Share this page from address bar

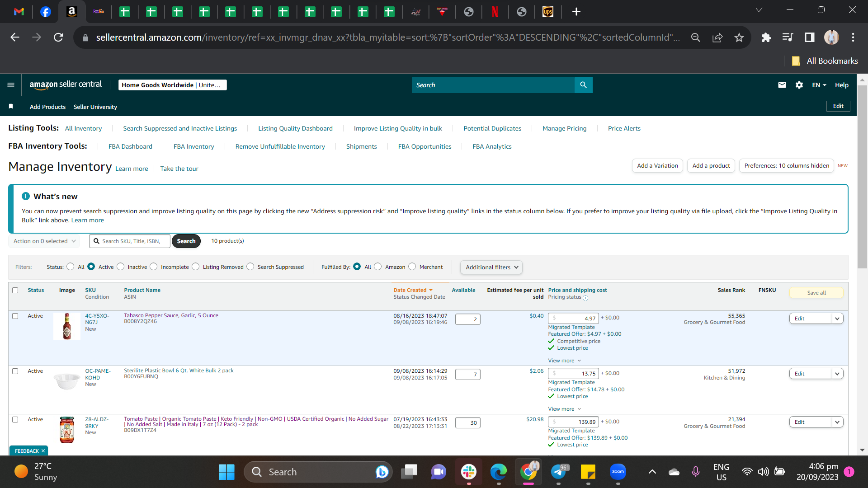717,38
